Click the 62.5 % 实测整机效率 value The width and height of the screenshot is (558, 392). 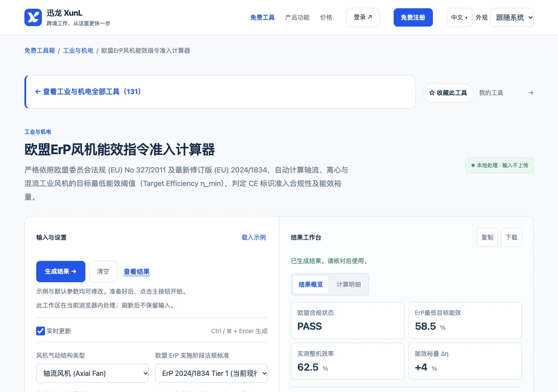[313, 367]
